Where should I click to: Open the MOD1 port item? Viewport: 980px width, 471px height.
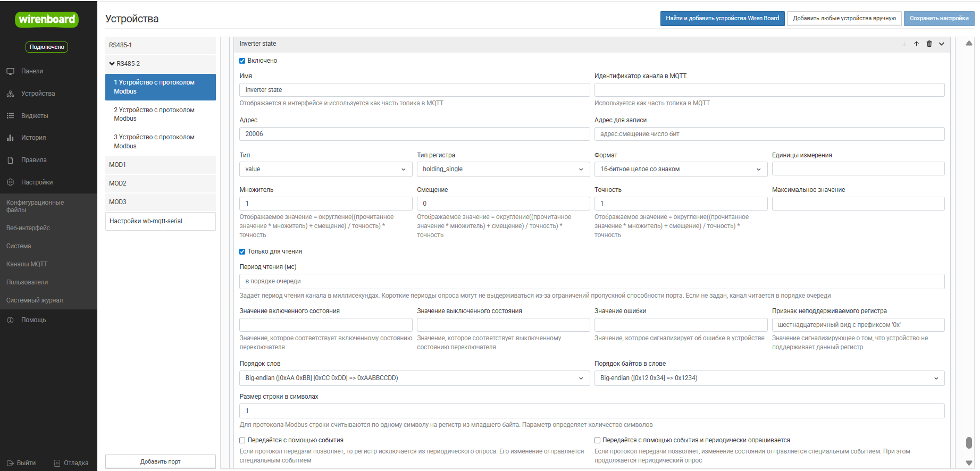pyautogui.click(x=160, y=165)
